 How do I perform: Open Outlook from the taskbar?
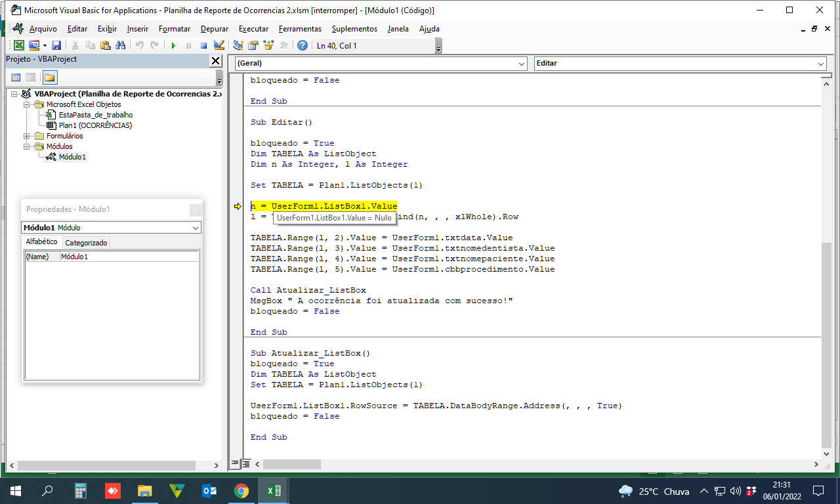tap(209, 491)
